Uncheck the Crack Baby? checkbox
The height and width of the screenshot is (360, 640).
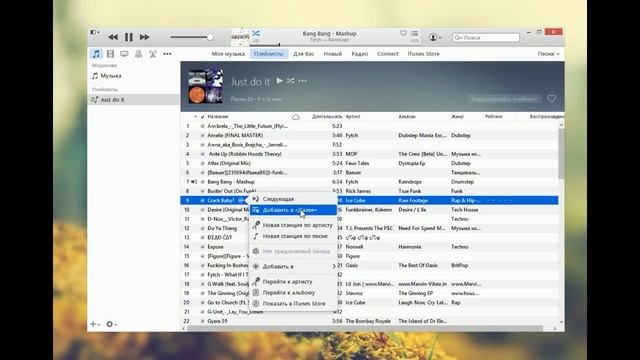pyautogui.click(x=202, y=200)
